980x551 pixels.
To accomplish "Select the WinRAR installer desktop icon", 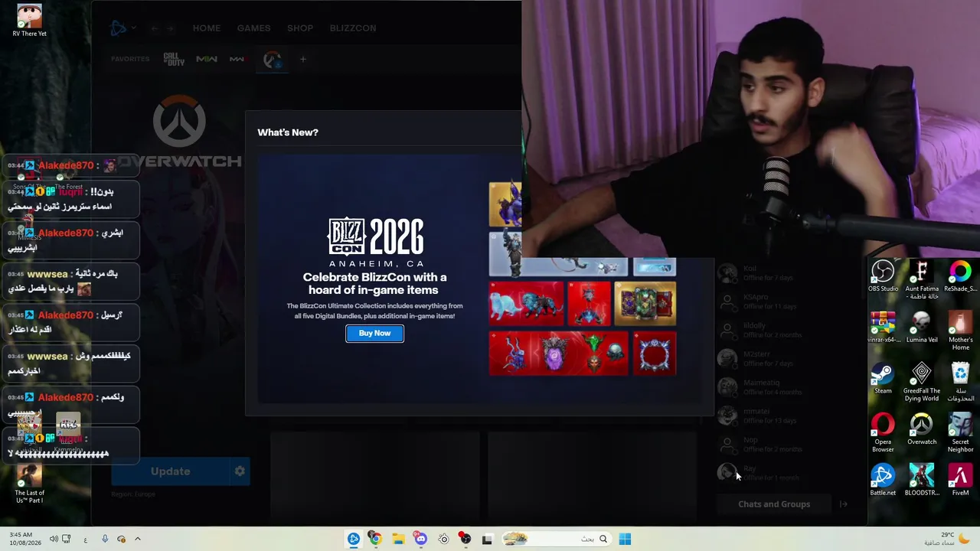I will point(883,328).
